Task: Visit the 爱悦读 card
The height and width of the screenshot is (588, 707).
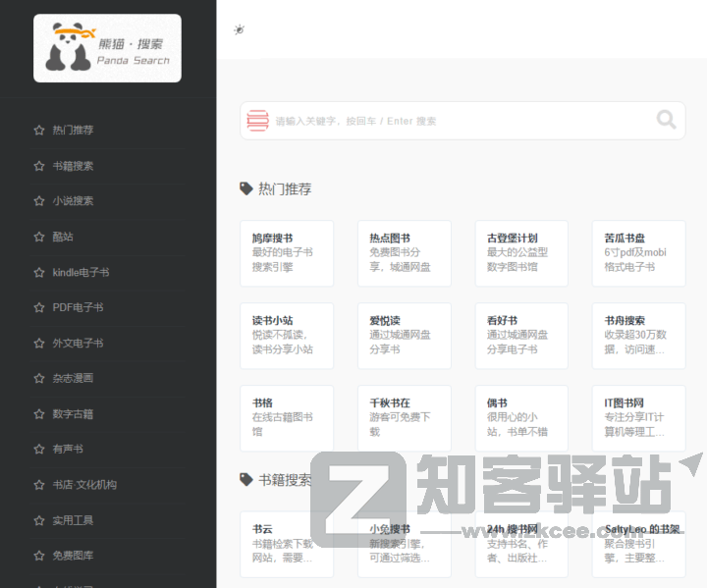Action: tap(405, 336)
